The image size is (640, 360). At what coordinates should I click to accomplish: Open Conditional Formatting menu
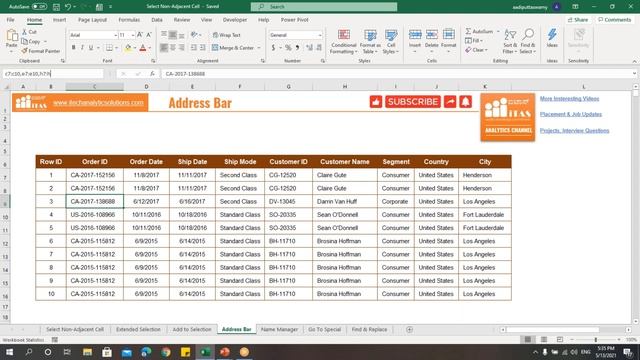pos(344,41)
